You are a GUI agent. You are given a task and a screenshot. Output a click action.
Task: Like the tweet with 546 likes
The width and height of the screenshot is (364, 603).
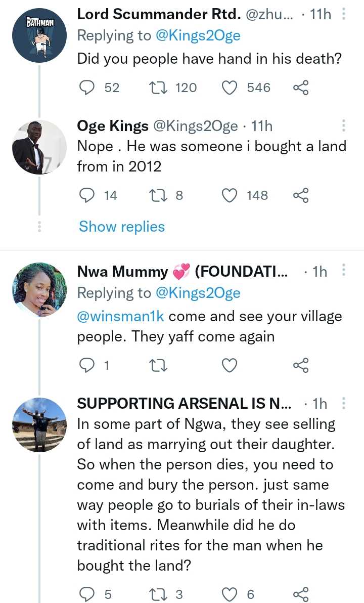click(230, 88)
